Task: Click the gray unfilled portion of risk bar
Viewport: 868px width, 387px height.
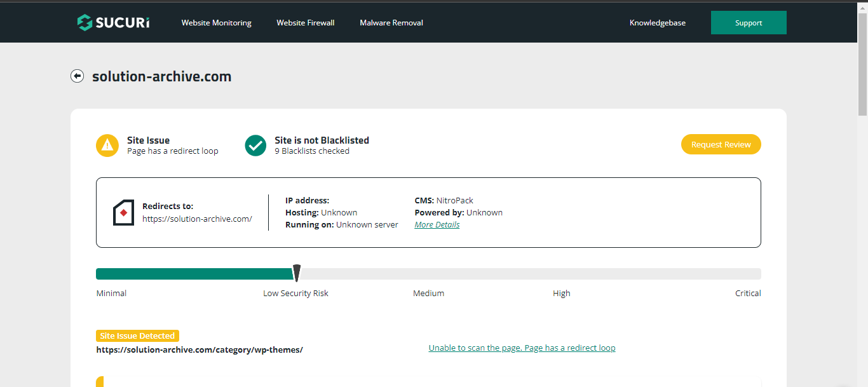Action: [530, 274]
